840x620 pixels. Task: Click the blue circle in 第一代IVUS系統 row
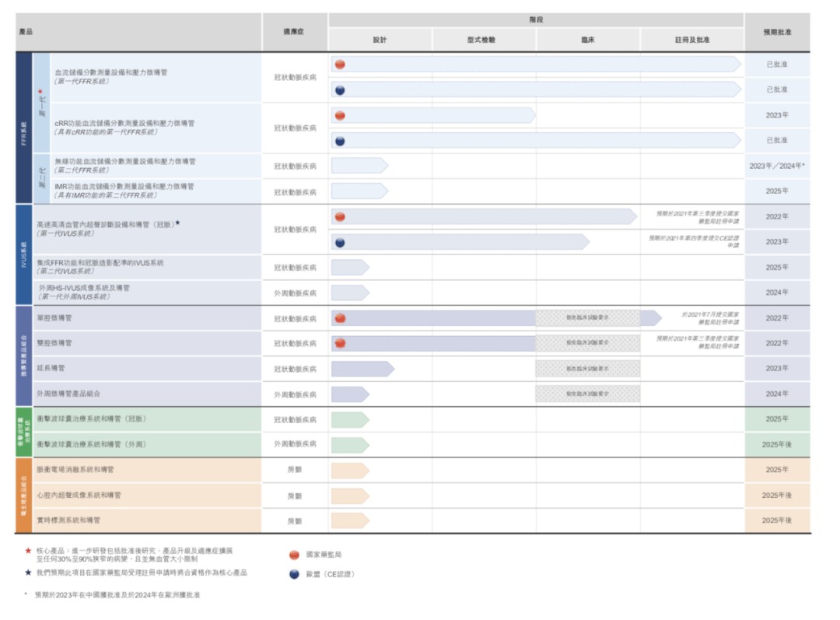[340, 242]
